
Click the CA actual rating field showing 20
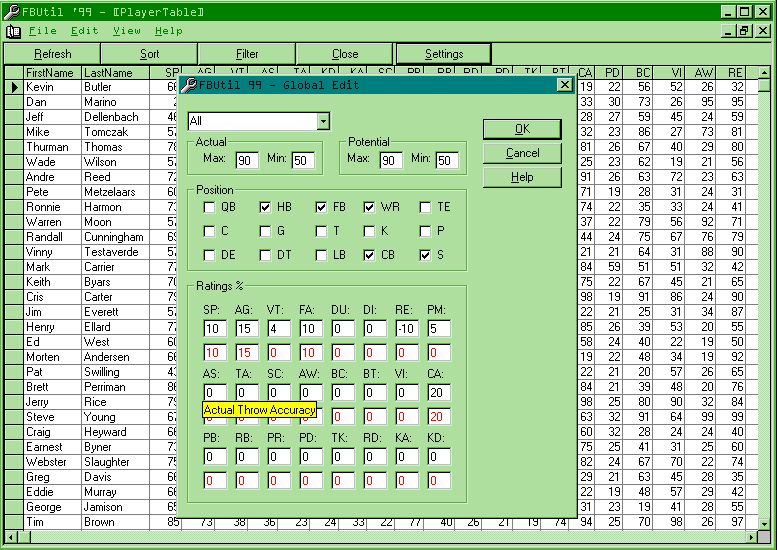439,392
